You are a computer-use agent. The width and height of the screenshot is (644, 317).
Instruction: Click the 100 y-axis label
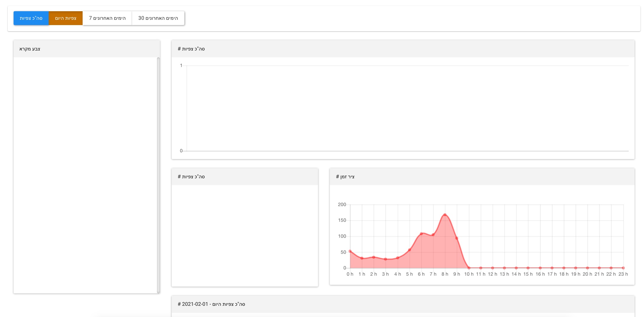(342, 236)
